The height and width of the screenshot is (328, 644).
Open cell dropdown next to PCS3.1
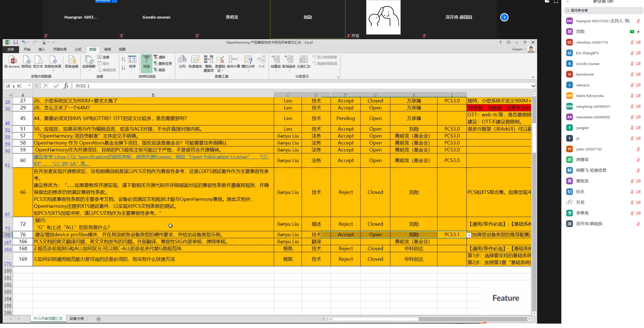point(469,235)
